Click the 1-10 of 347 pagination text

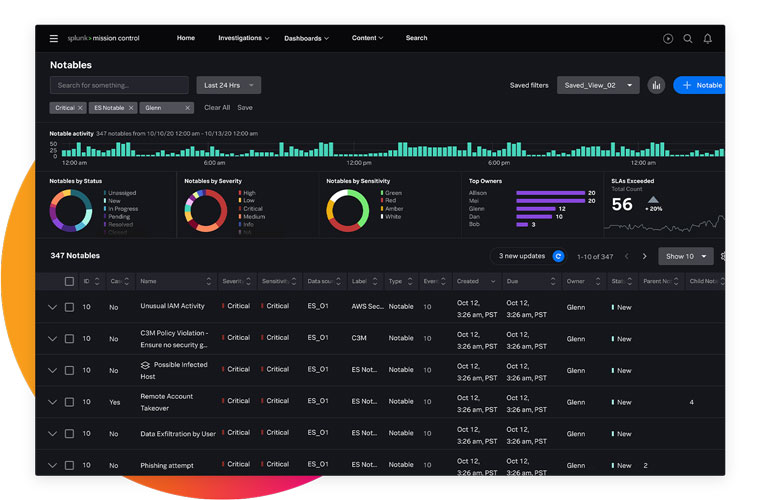point(595,257)
